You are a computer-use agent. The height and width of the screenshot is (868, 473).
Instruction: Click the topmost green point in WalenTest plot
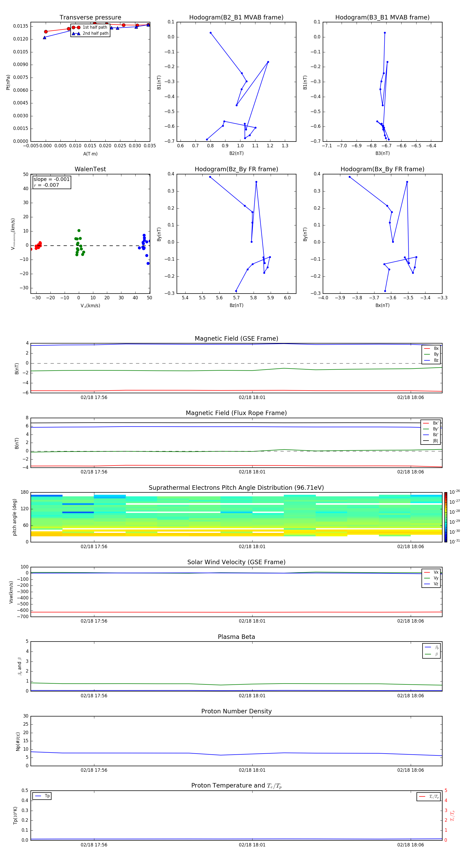[x=79, y=230]
